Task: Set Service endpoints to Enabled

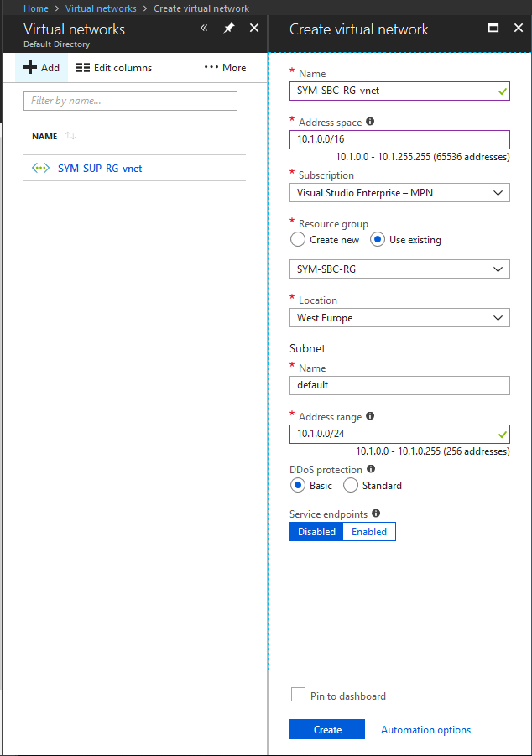Action: tap(369, 532)
